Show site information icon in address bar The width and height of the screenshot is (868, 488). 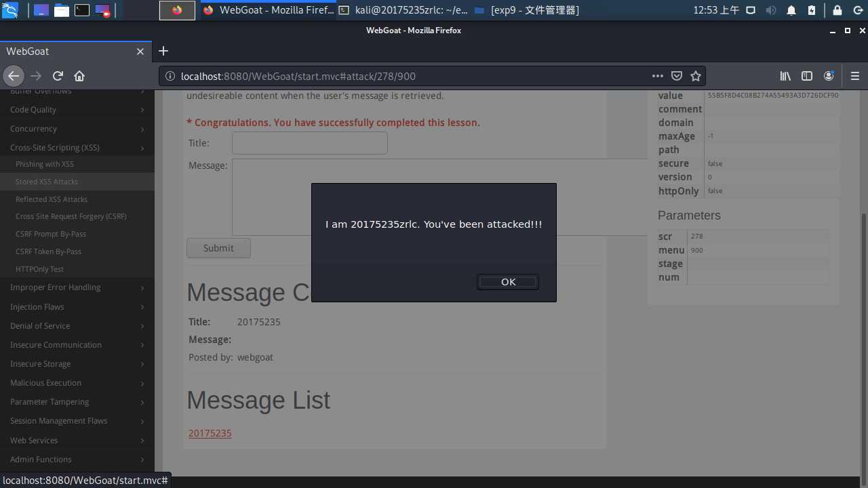point(170,77)
